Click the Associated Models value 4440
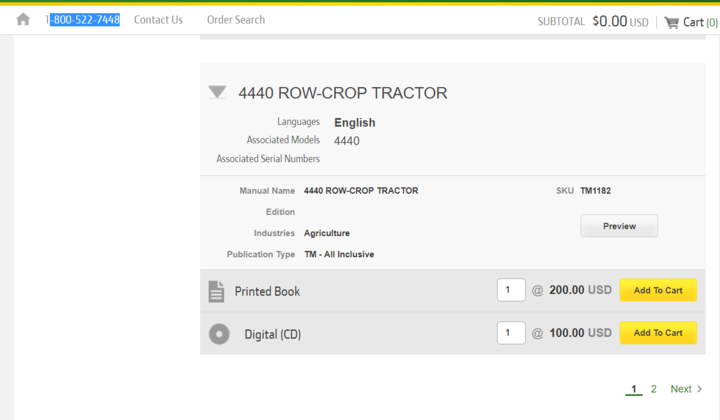This screenshot has width=720, height=420. click(x=347, y=141)
